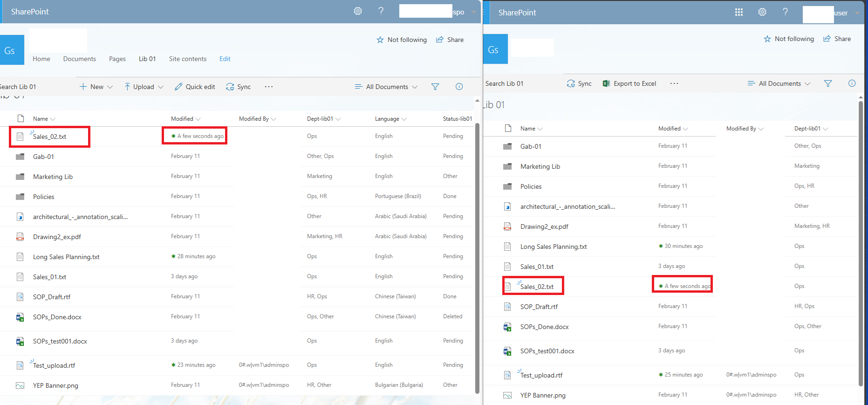
Task: Click Marketing Lib folder icon in left window
Action: [x=20, y=177]
